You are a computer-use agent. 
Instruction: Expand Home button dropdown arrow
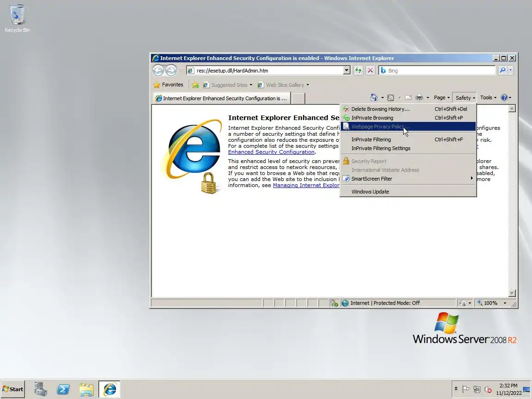[382, 98]
